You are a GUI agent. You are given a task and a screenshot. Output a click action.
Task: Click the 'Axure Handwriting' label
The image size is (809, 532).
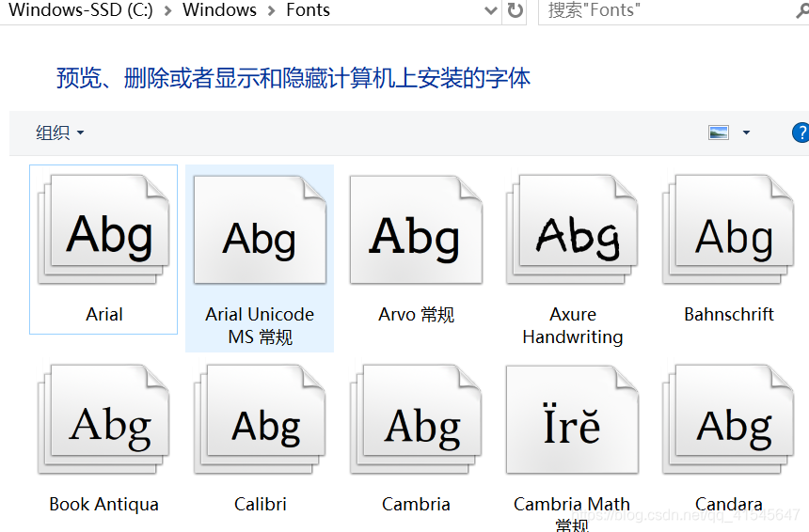tap(573, 325)
